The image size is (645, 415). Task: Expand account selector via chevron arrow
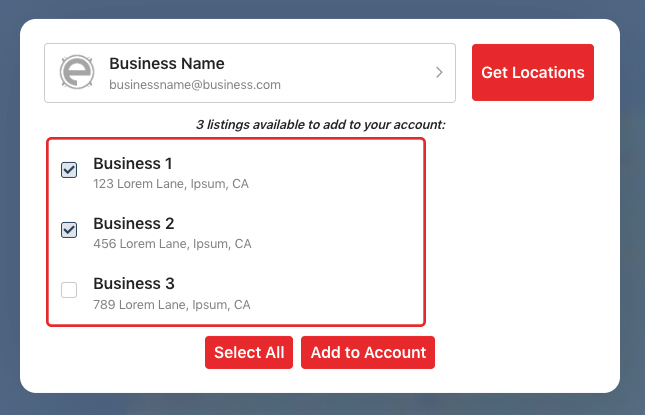click(439, 72)
